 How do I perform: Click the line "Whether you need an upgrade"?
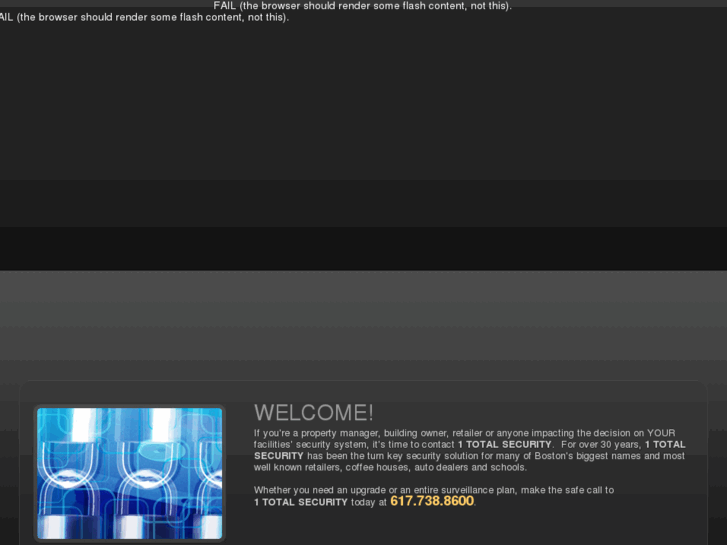pyautogui.click(x=434, y=490)
